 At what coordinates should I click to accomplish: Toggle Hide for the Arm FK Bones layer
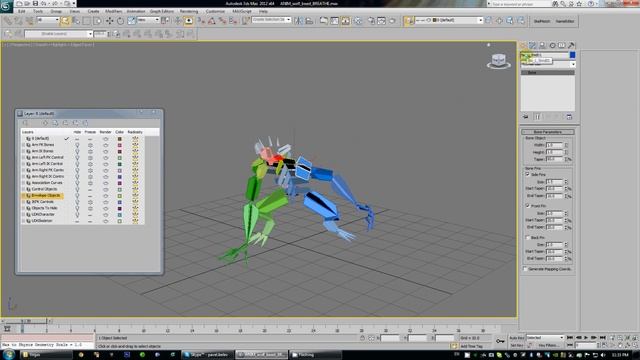77,145
